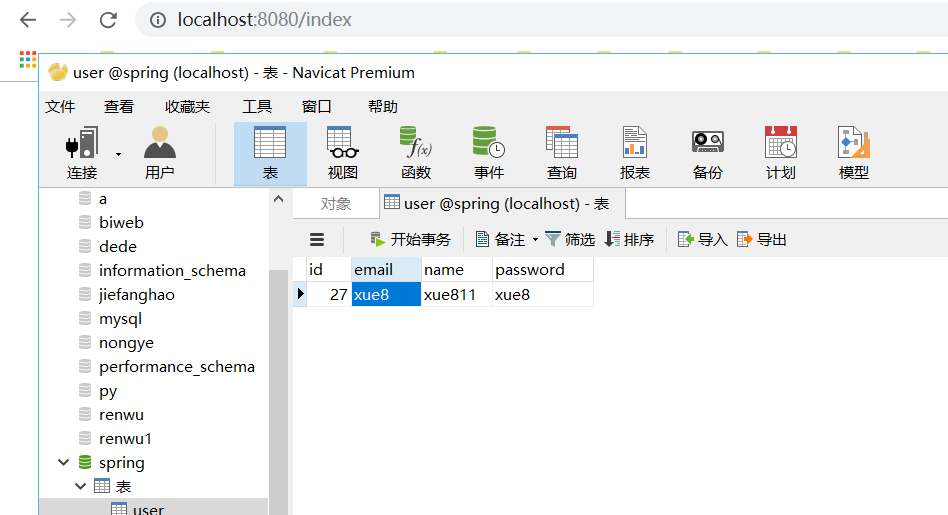Open the 连接 connection tool

point(82,154)
